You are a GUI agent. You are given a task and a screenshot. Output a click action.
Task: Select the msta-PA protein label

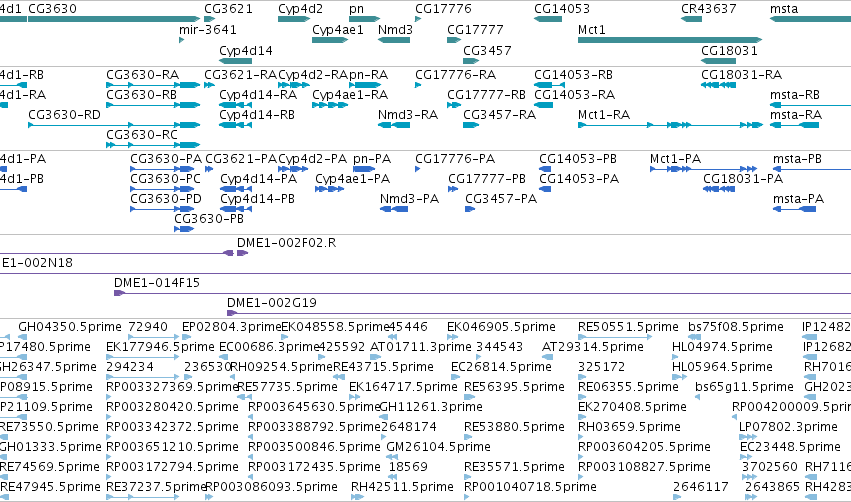[798, 199]
